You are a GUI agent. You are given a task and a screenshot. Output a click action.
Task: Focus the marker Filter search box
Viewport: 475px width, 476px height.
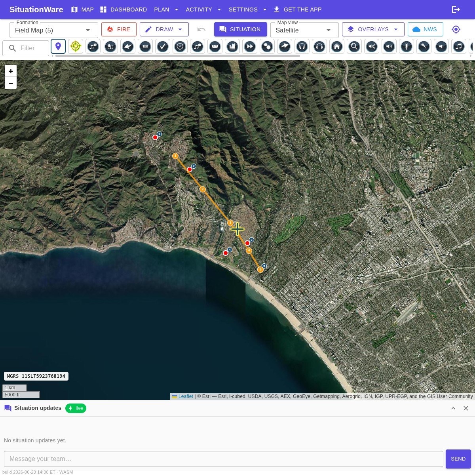[x=26, y=48]
